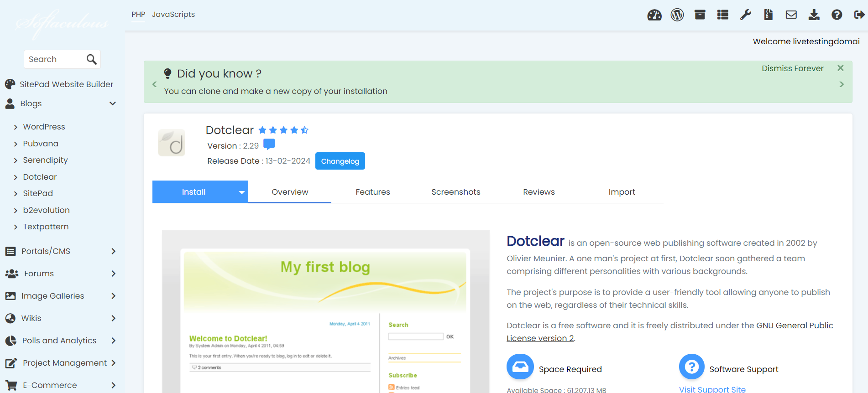The height and width of the screenshot is (393, 868).
Task: Click the Software Support question icon
Action: click(692, 367)
